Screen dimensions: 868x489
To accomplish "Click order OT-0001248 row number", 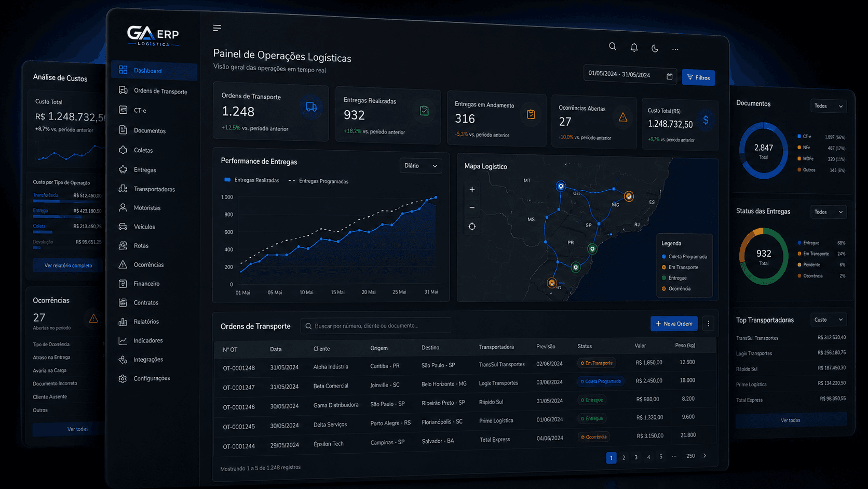I will 239,368.
